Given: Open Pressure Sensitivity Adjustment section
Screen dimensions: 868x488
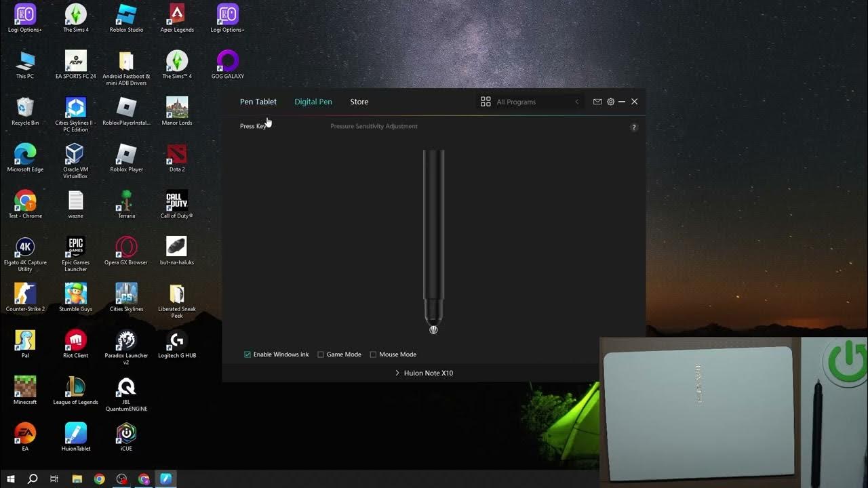Looking at the screenshot, I should (x=374, y=126).
